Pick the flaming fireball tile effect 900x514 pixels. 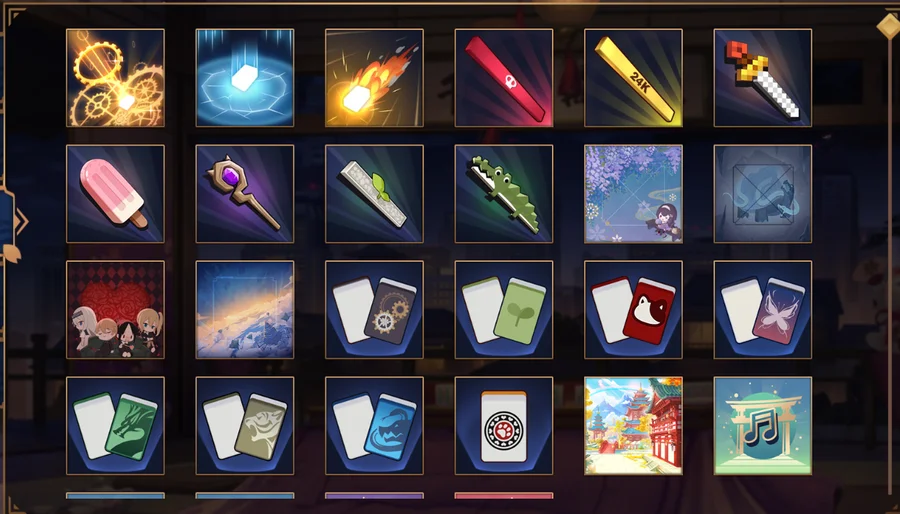click(374, 78)
